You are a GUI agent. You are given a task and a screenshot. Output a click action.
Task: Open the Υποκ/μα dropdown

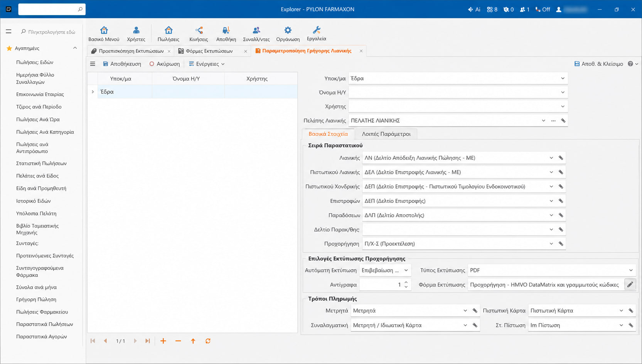click(x=563, y=78)
